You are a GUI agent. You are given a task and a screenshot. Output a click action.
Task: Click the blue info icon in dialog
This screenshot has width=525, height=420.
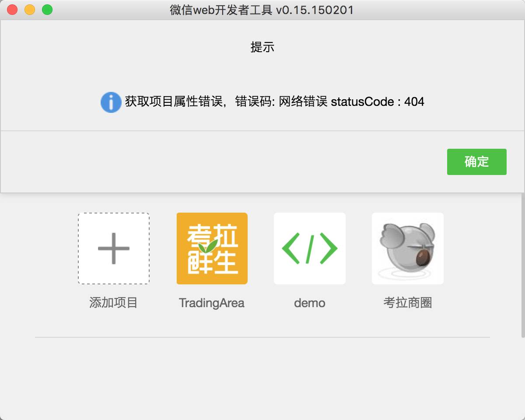tap(111, 102)
